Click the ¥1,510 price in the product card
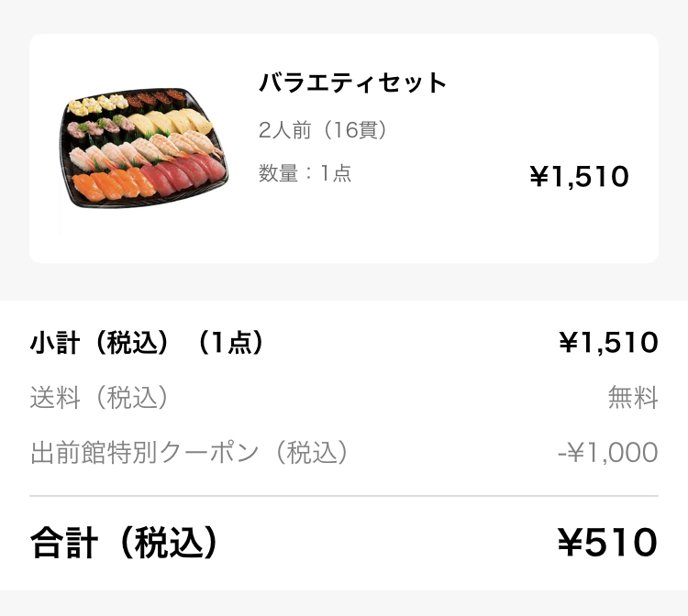Viewport: 688px width, 616px height. (580, 177)
